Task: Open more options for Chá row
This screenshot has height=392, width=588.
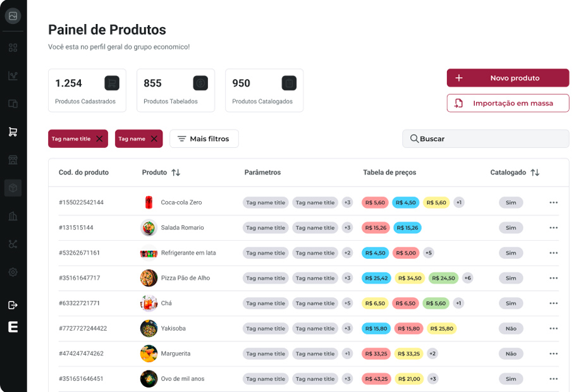Action: point(553,303)
